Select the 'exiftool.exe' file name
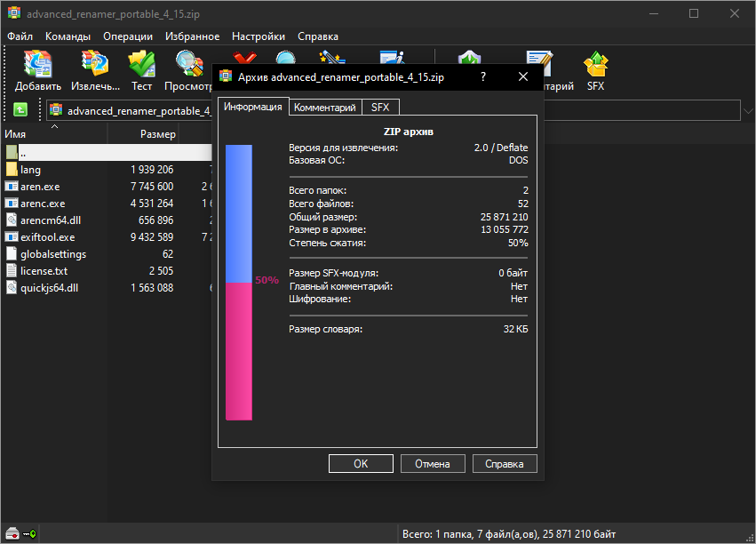The width and height of the screenshot is (756, 544). click(x=47, y=237)
